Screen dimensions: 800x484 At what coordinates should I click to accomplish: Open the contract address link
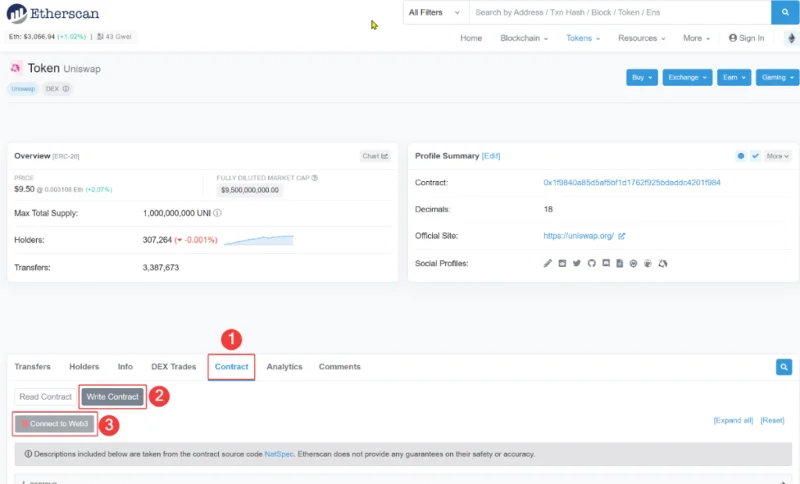632,183
